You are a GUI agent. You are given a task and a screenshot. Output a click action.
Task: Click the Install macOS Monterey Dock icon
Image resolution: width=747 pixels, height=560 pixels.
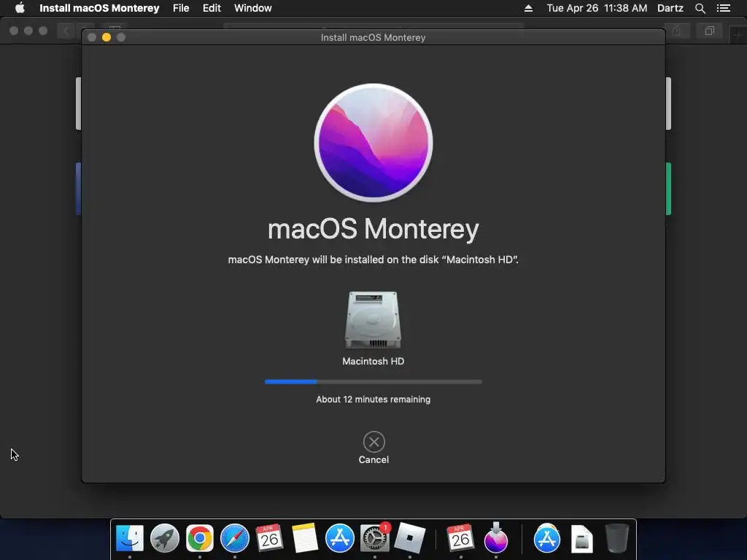click(x=496, y=538)
